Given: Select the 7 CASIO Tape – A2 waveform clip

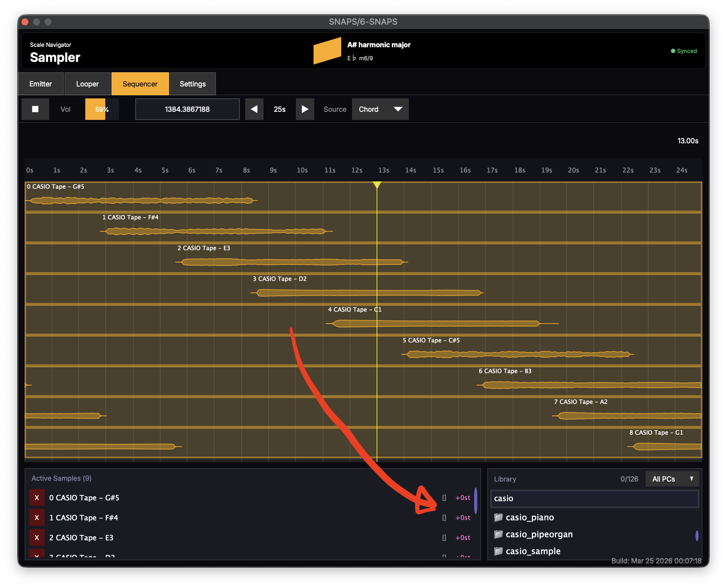Looking at the screenshot, I should [x=627, y=415].
